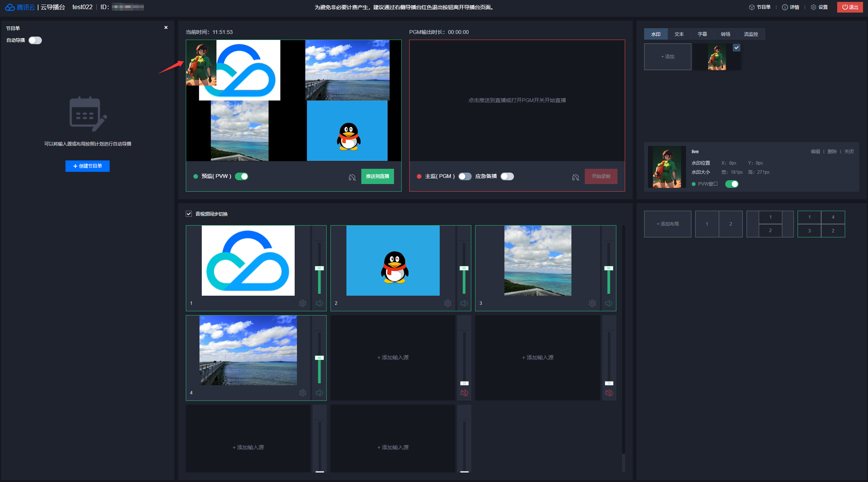Open settings gear of input source 3
The image size is (868, 482).
coord(592,303)
